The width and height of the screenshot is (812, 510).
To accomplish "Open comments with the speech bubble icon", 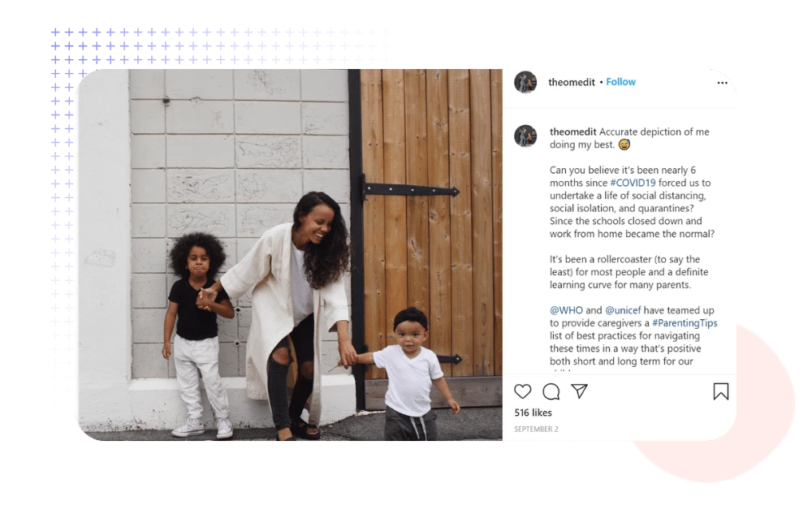I will (x=551, y=391).
